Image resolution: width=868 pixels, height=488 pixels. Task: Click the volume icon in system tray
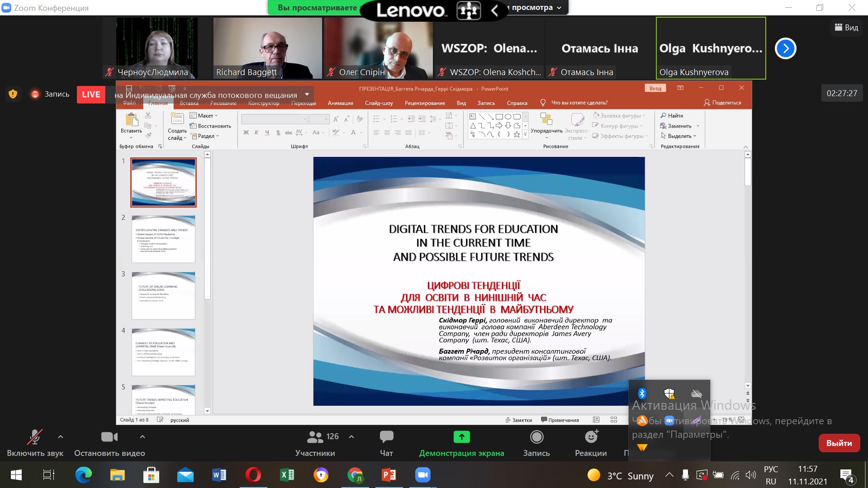click(x=750, y=475)
